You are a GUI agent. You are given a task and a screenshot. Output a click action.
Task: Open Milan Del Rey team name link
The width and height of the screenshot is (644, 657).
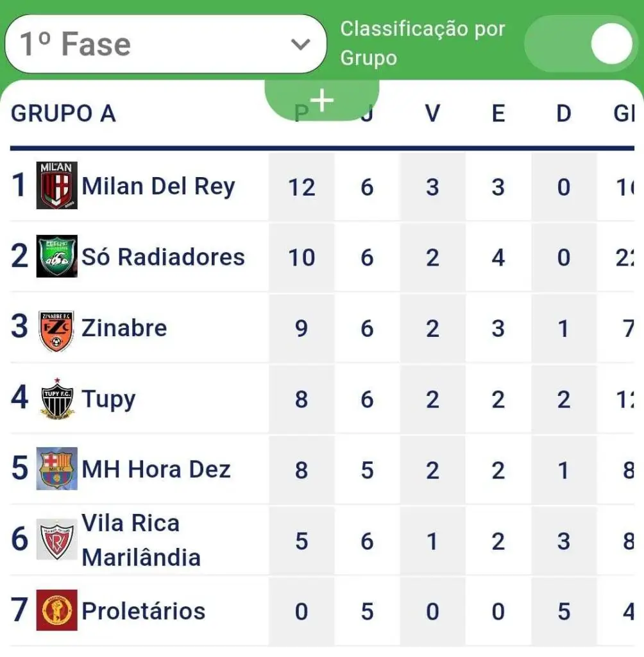point(158,186)
